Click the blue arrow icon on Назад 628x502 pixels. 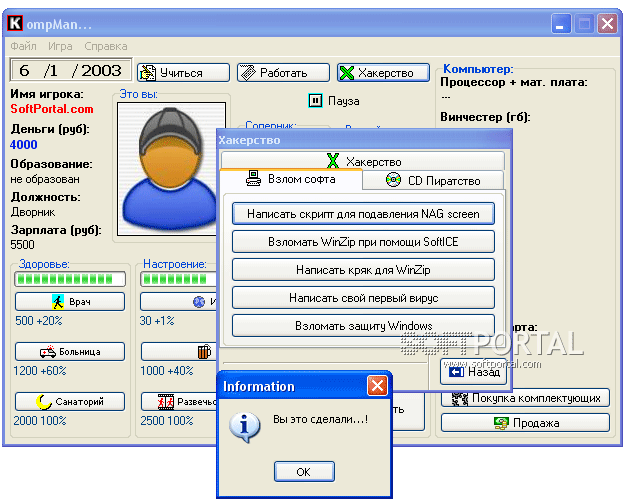pyautogui.click(x=456, y=372)
